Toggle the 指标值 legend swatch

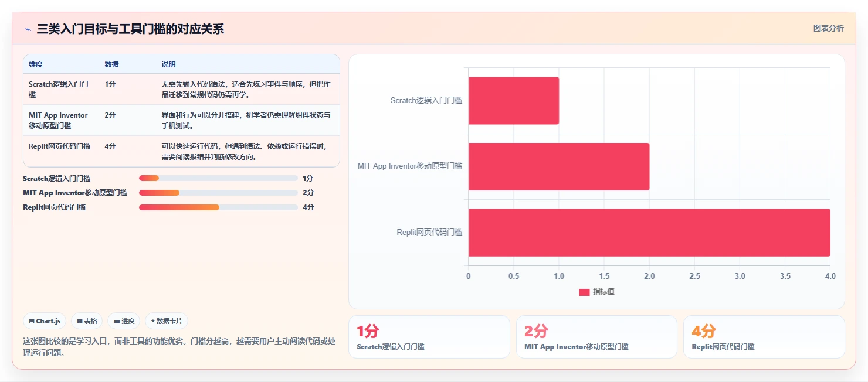pyautogui.click(x=584, y=292)
